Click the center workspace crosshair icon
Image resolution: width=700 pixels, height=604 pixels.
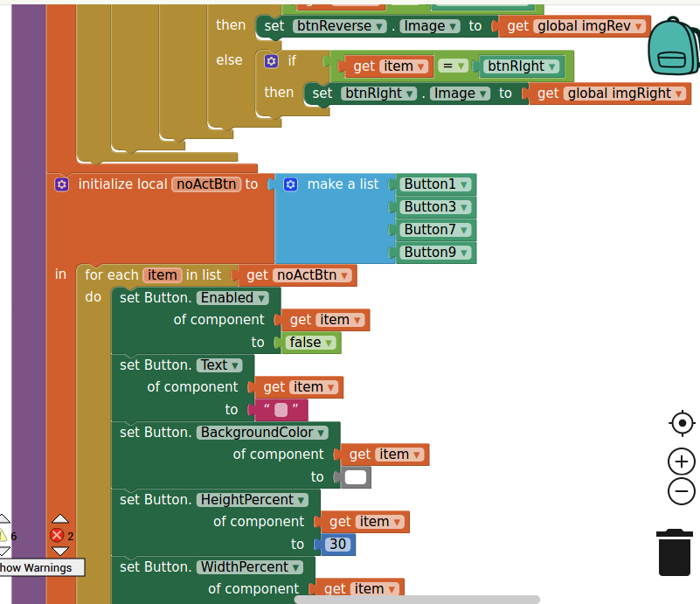[682, 424]
